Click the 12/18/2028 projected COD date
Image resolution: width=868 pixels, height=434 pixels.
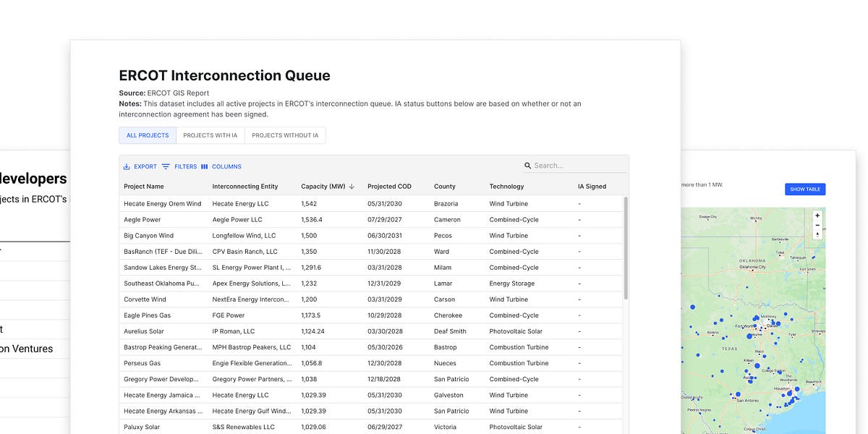385,379
